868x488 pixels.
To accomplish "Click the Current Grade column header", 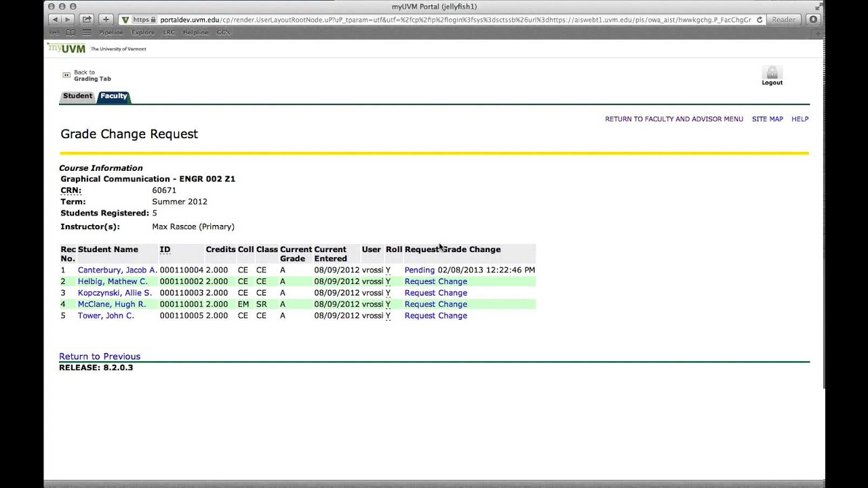I will pos(296,253).
